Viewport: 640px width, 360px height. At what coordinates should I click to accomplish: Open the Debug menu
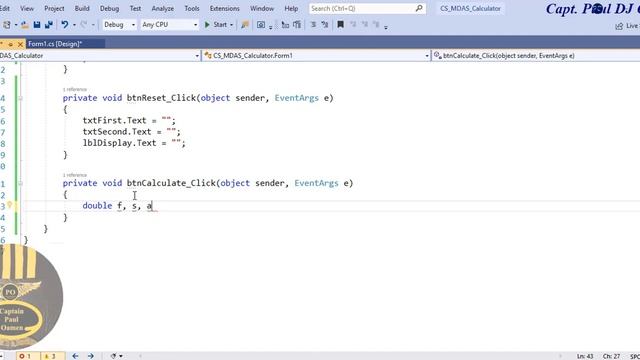pos(109,8)
